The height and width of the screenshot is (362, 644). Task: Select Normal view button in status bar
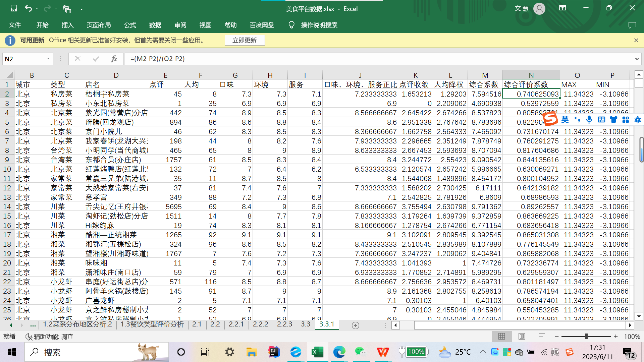502,337
